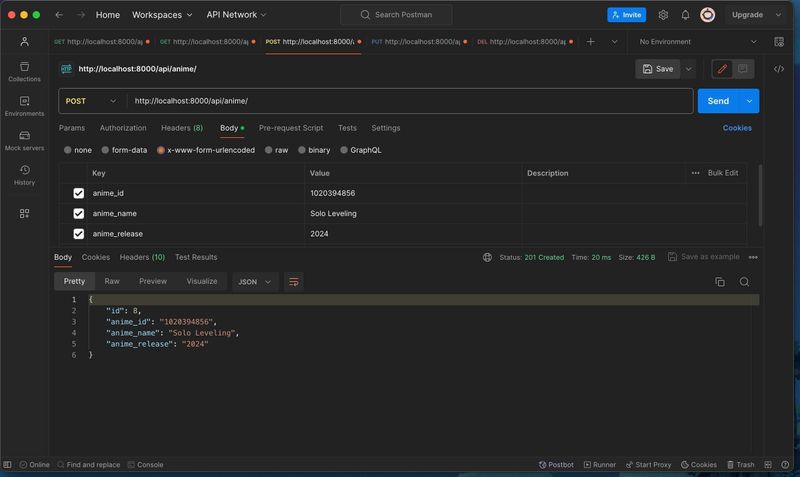Image resolution: width=800 pixels, height=477 pixels.
Task: Open the request tabs overflow chevron
Action: click(x=614, y=42)
